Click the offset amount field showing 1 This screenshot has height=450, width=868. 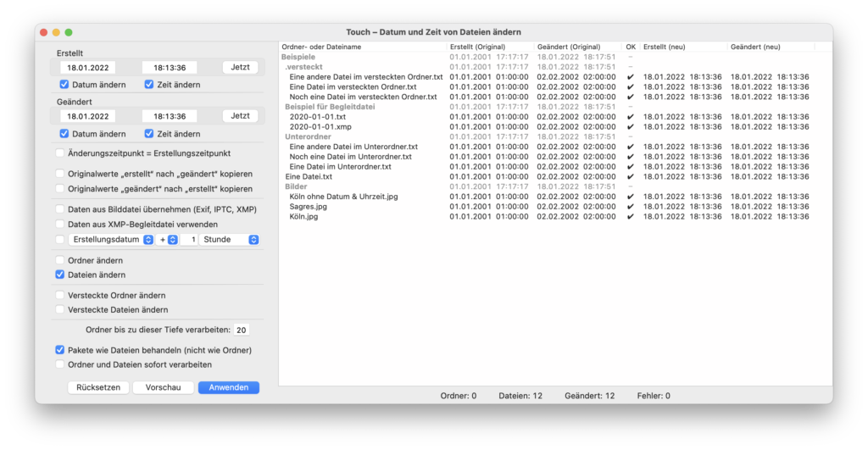point(190,240)
